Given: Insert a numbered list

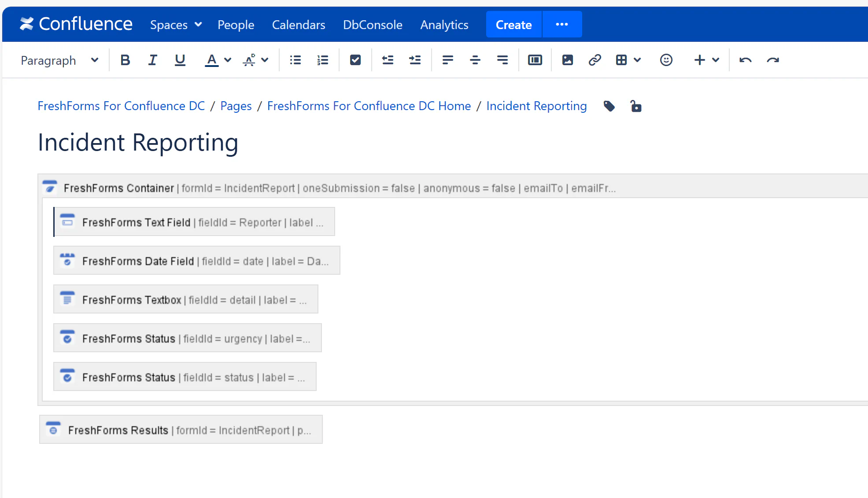Looking at the screenshot, I should (x=322, y=60).
